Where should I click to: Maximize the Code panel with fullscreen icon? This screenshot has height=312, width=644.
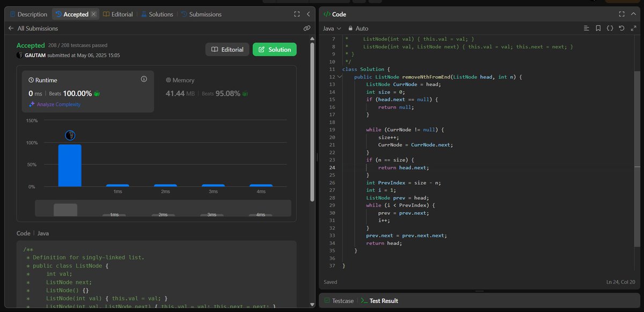pos(621,14)
